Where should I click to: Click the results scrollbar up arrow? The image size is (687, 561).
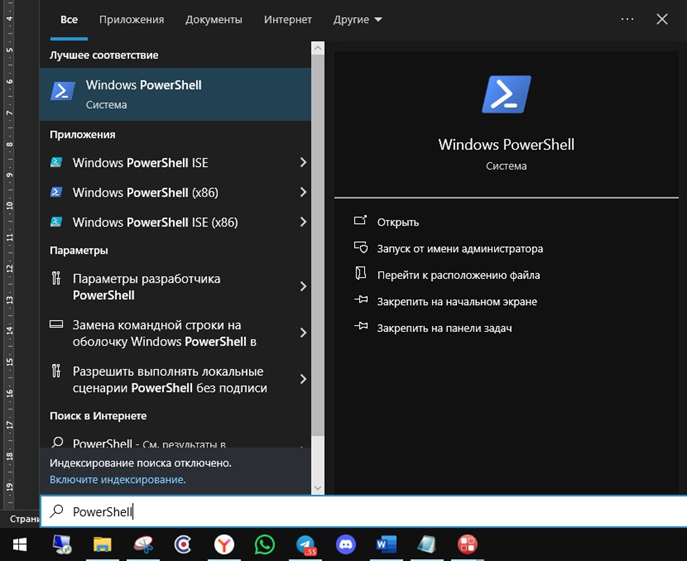(x=318, y=48)
